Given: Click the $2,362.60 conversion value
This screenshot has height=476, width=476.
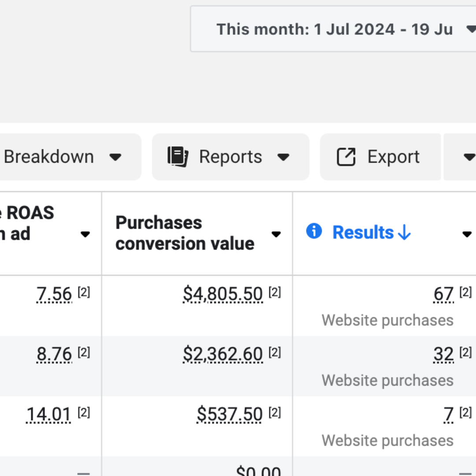Looking at the screenshot, I should pos(223,354).
